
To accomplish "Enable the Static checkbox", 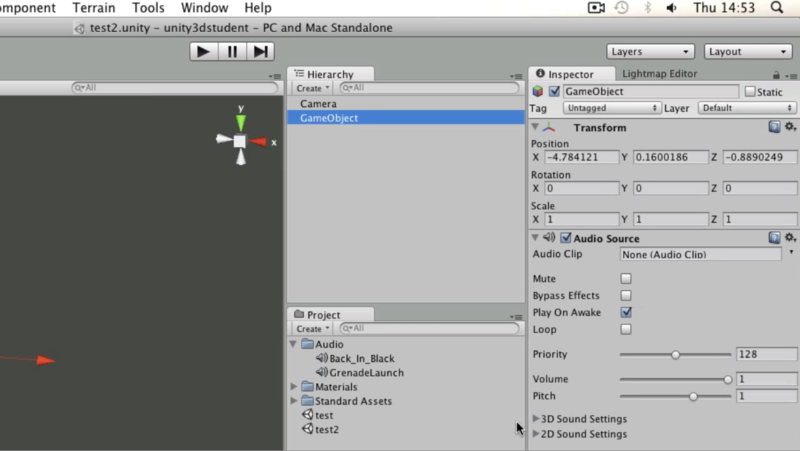I will [749, 91].
